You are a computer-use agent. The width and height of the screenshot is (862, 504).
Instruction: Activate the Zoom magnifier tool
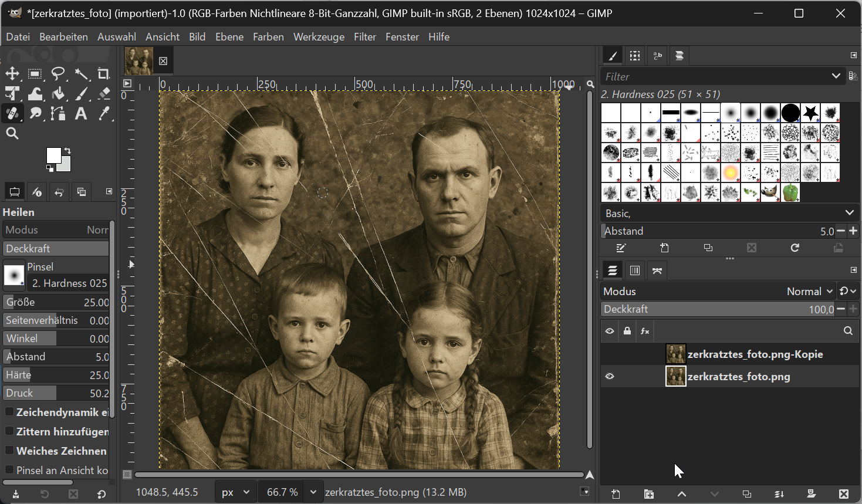click(x=12, y=134)
